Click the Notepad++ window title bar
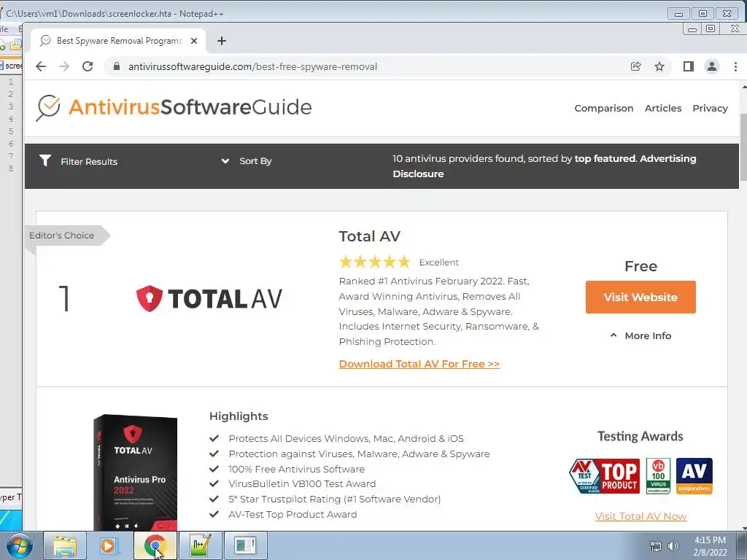This screenshot has height=560, width=747. click(x=333, y=13)
